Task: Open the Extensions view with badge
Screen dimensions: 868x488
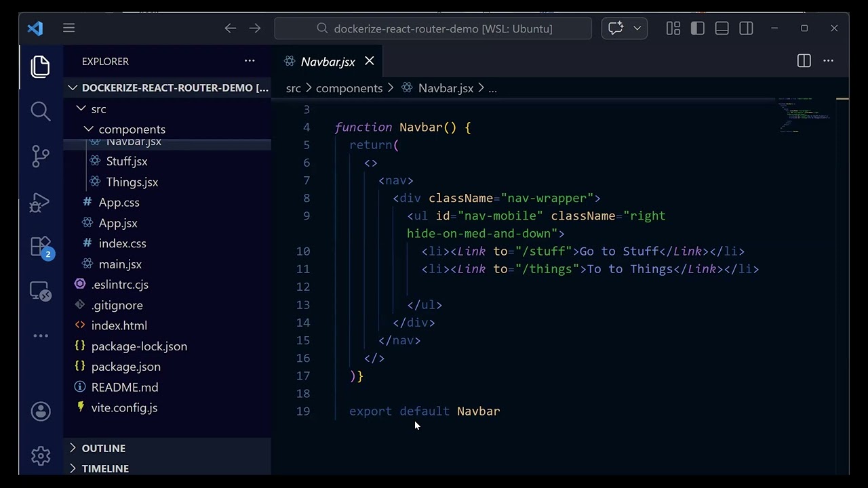Action: click(x=41, y=247)
